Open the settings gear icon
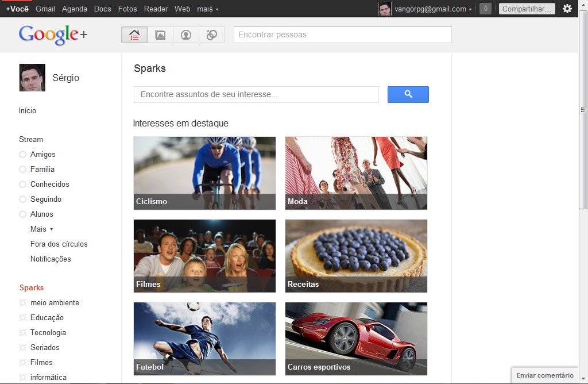 (x=567, y=9)
